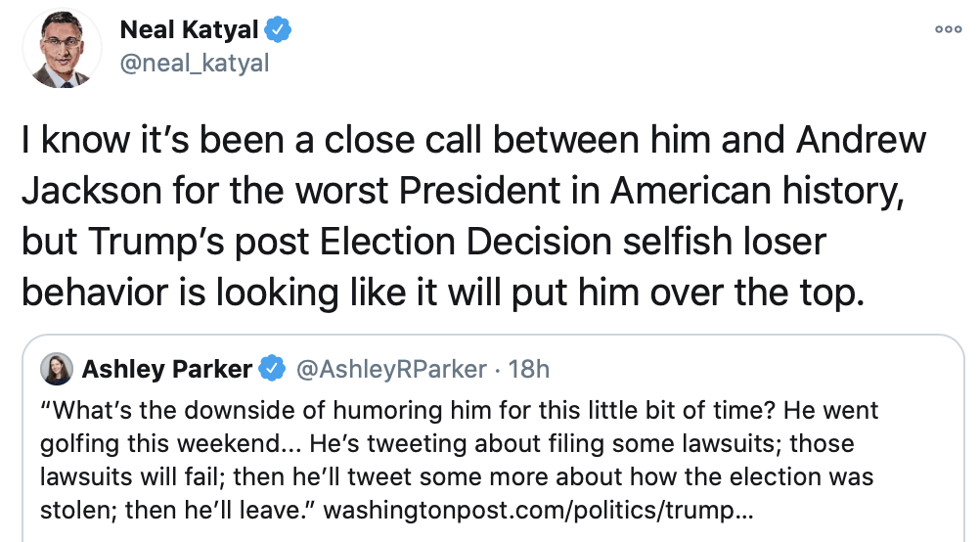
Task: Open Neal Katyal's display name link
Action: tap(190, 31)
